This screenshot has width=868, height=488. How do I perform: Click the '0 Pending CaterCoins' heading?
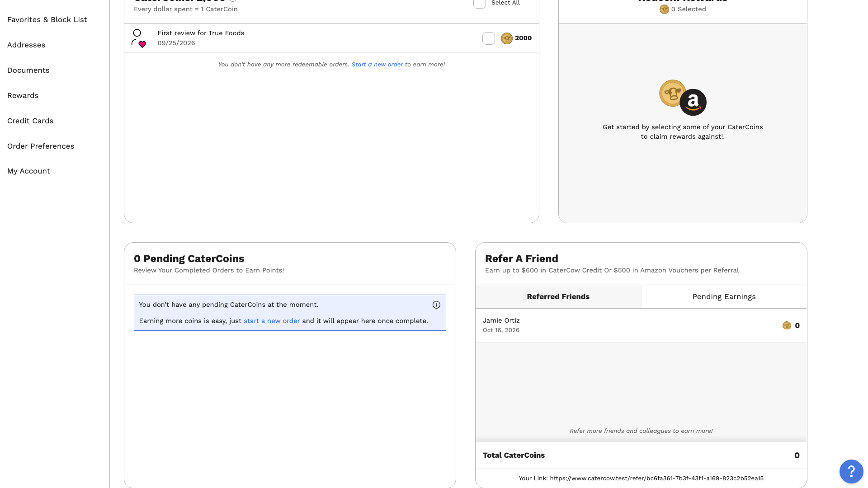point(189,259)
